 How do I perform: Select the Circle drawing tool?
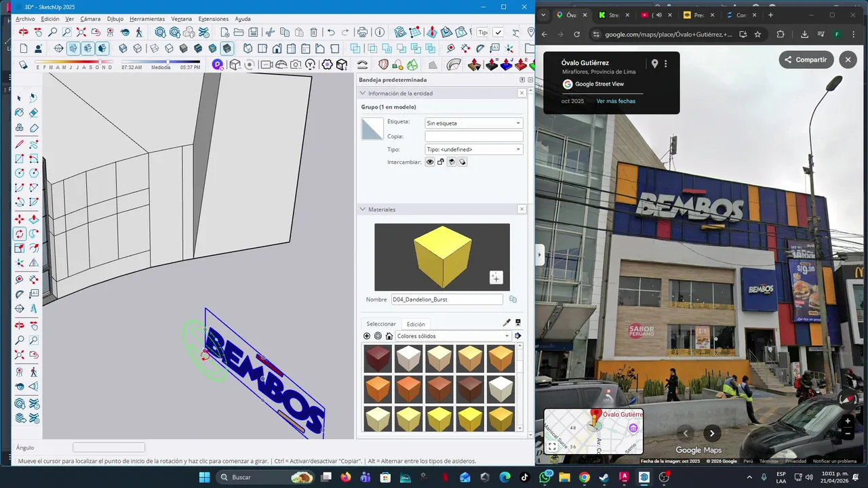(x=20, y=174)
